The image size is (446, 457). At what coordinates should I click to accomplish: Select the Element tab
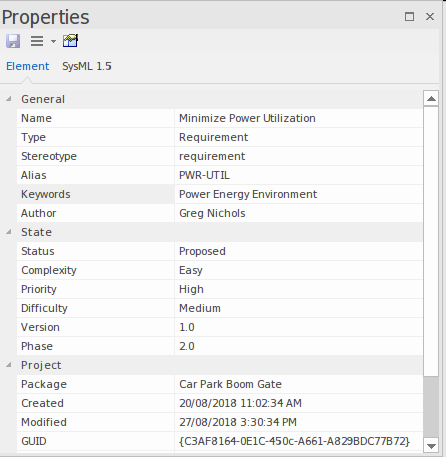pos(28,66)
